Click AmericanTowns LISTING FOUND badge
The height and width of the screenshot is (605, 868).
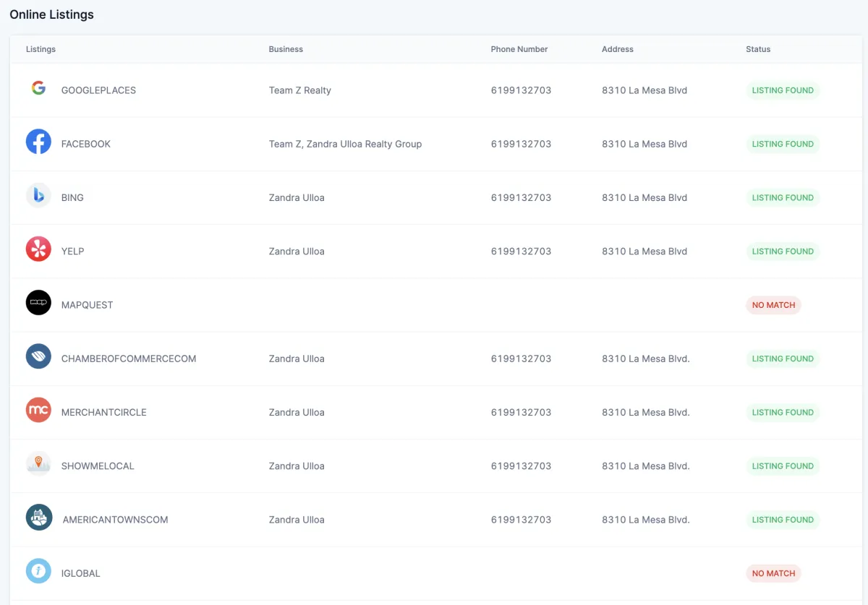783,520
